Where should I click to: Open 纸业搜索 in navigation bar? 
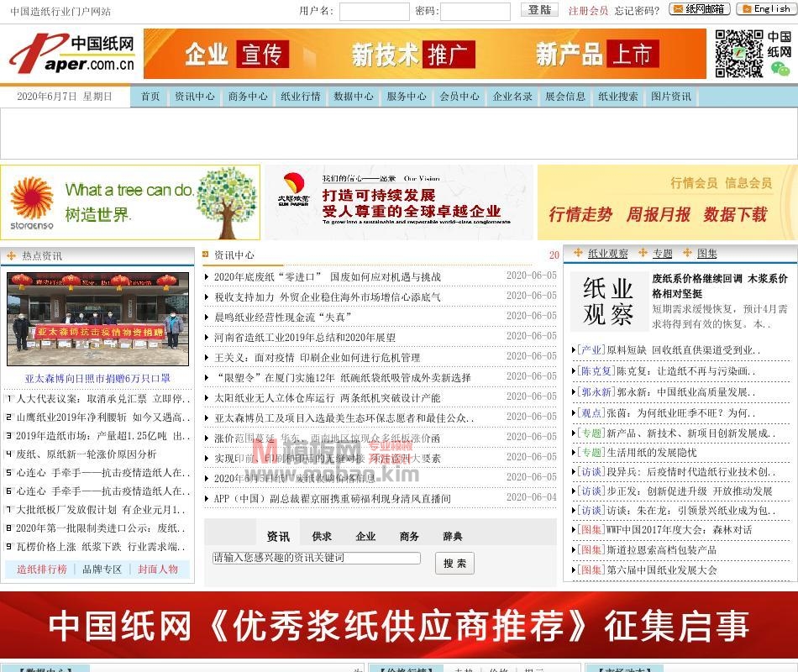pos(618,97)
